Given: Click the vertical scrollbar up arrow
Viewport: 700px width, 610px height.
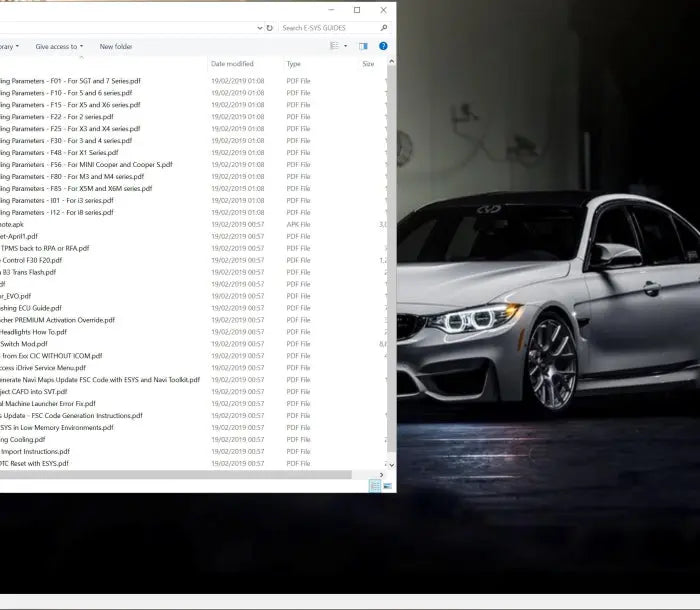Looking at the screenshot, I should click(392, 61).
